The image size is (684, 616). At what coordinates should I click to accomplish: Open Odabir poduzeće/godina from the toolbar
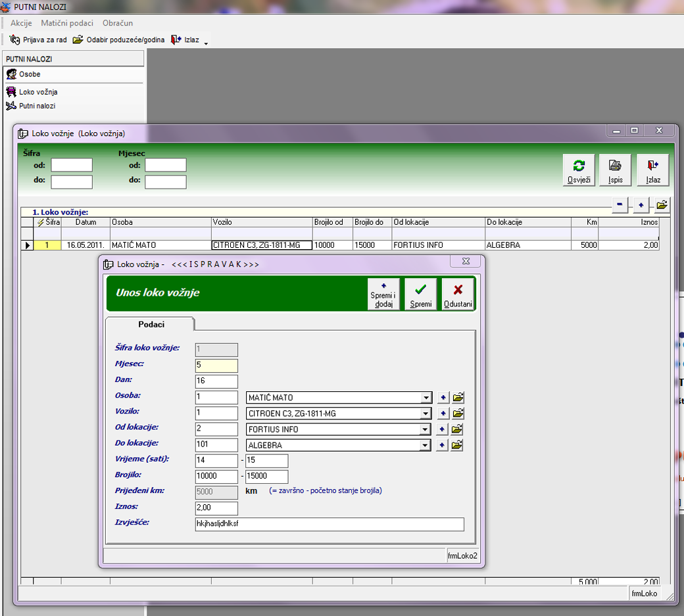[118, 39]
